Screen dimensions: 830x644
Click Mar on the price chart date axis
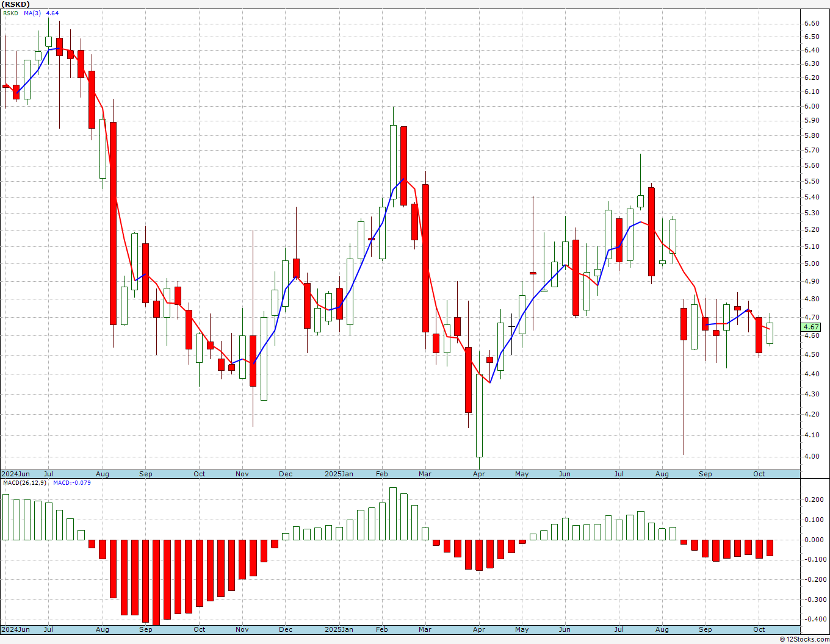pos(425,474)
